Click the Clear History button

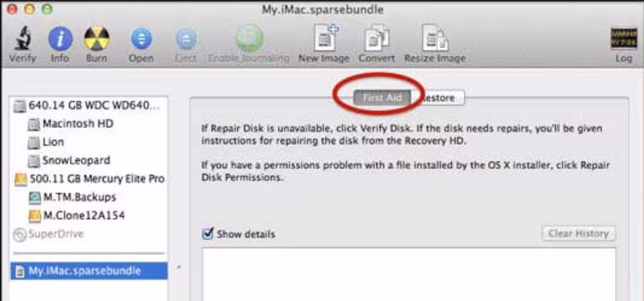[x=579, y=234]
